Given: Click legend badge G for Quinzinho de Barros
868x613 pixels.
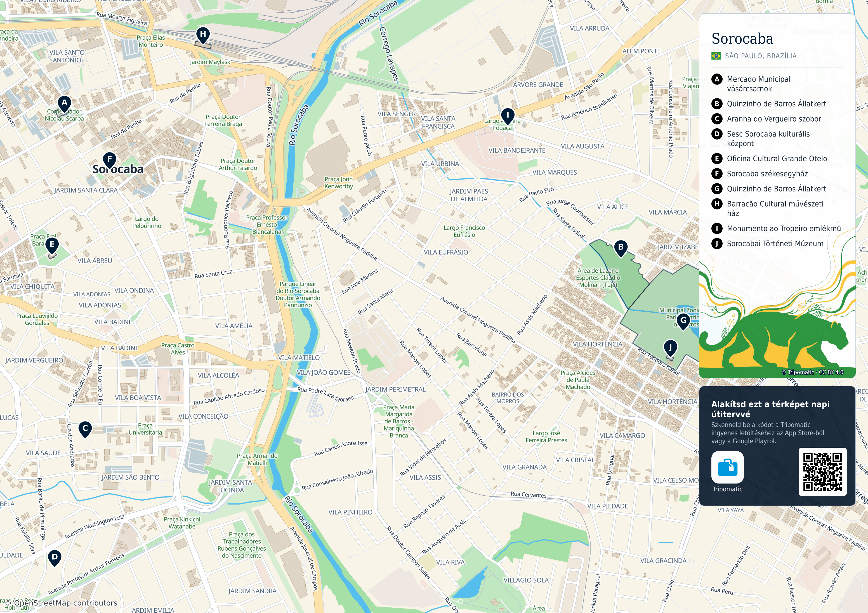Looking at the screenshot, I should tap(717, 189).
